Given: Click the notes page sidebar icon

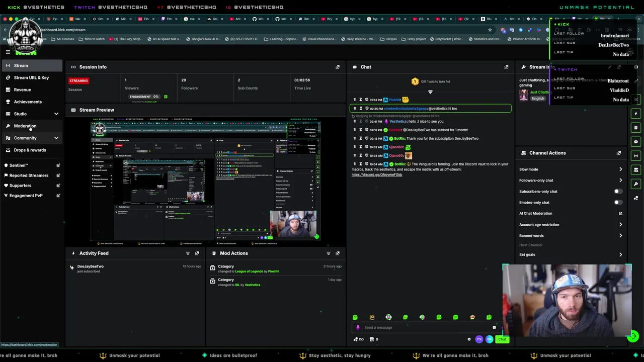Looking at the screenshot, I should tap(636, 128).
